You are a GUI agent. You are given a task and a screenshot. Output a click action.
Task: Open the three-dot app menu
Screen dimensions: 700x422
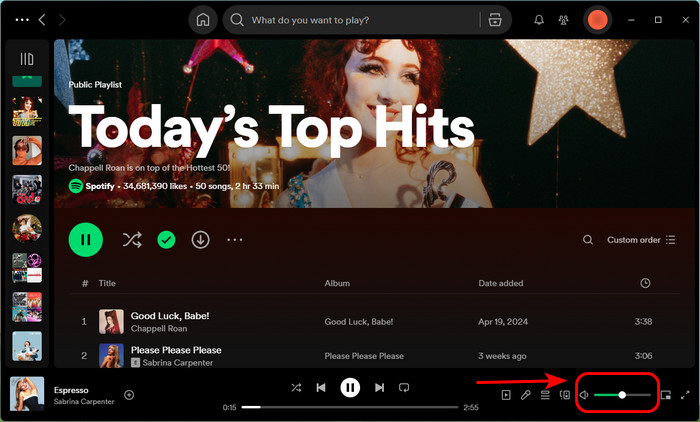click(x=22, y=20)
